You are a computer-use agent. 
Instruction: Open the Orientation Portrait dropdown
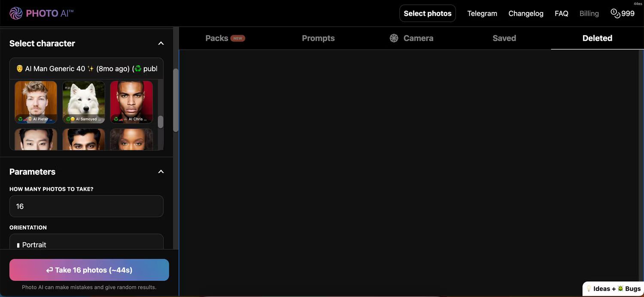(x=86, y=242)
